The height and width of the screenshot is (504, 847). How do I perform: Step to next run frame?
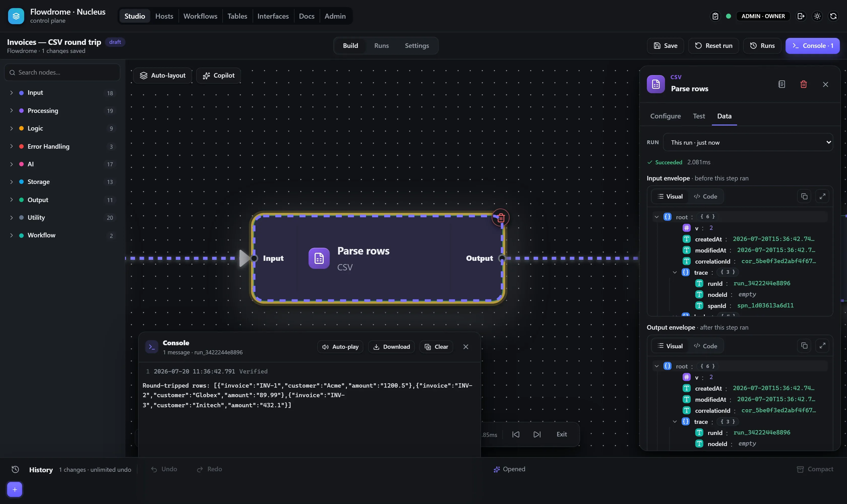(537, 434)
